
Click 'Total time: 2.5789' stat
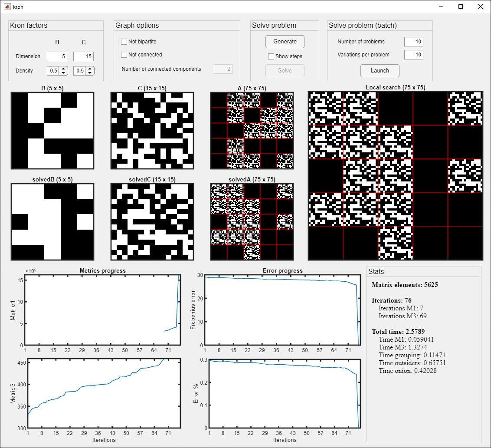click(398, 332)
